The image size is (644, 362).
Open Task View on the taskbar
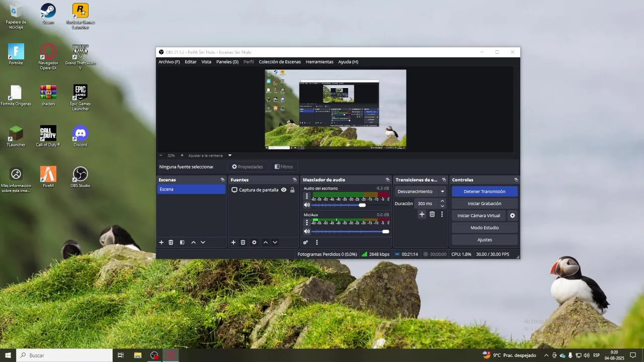[x=121, y=355]
